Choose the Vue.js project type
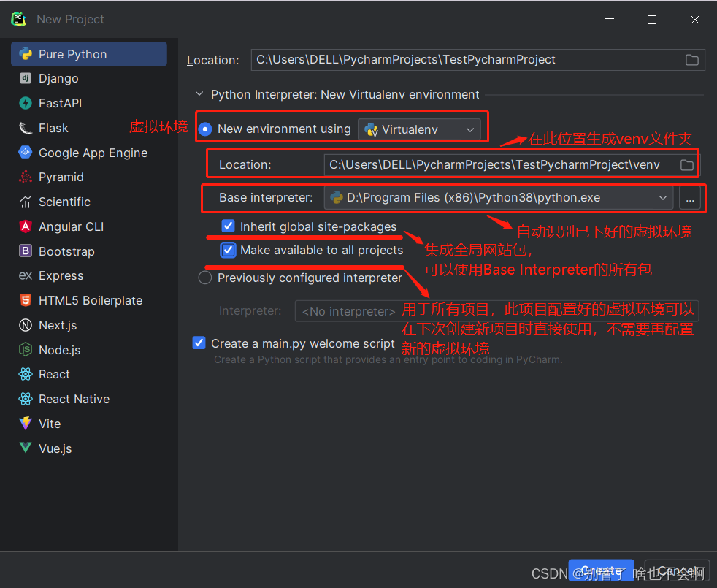717x588 pixels. point(88,448)
